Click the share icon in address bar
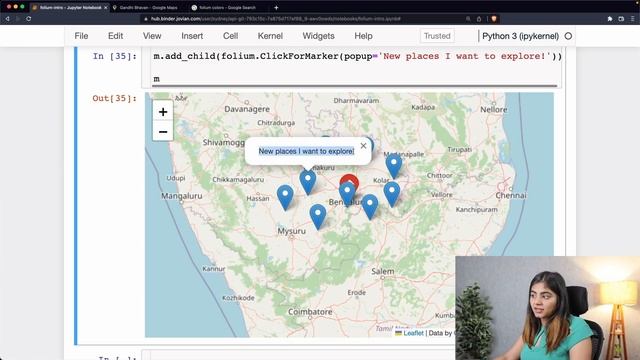The width and height of the screenshot is (640, 360). tap(479, 19)
